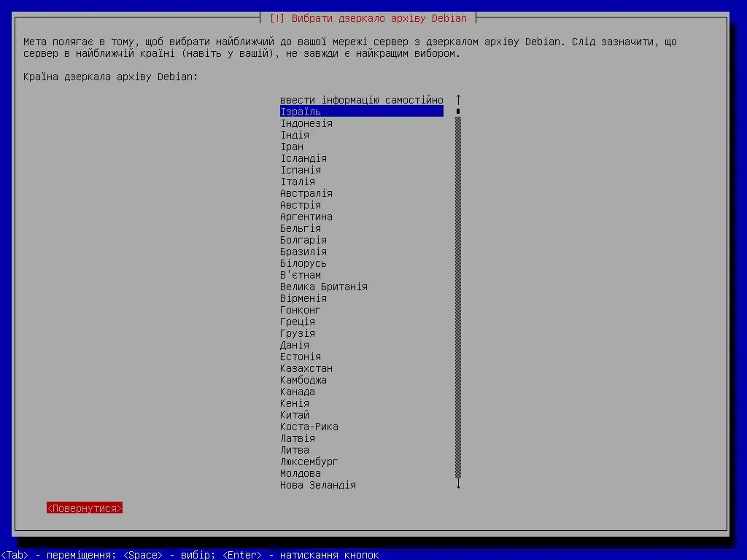Select Італія mirror country

(362, 182)
